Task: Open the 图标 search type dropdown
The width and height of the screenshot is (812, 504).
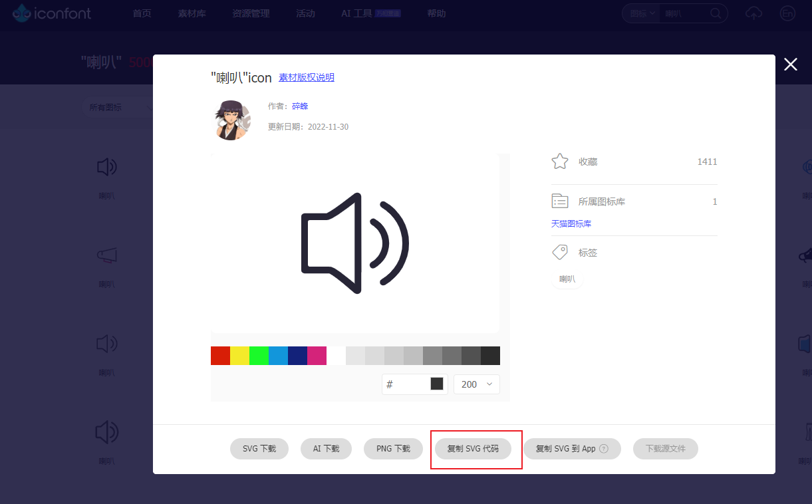Action: click(642, 13)
